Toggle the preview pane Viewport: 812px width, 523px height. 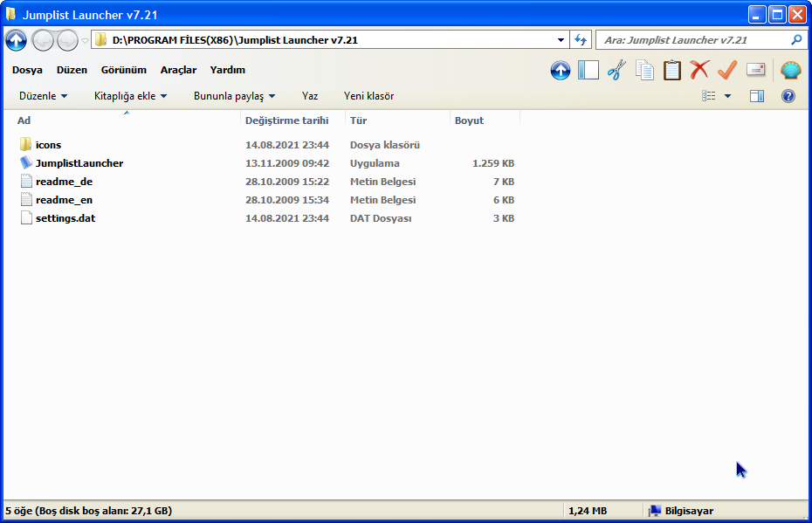[757, 96]
